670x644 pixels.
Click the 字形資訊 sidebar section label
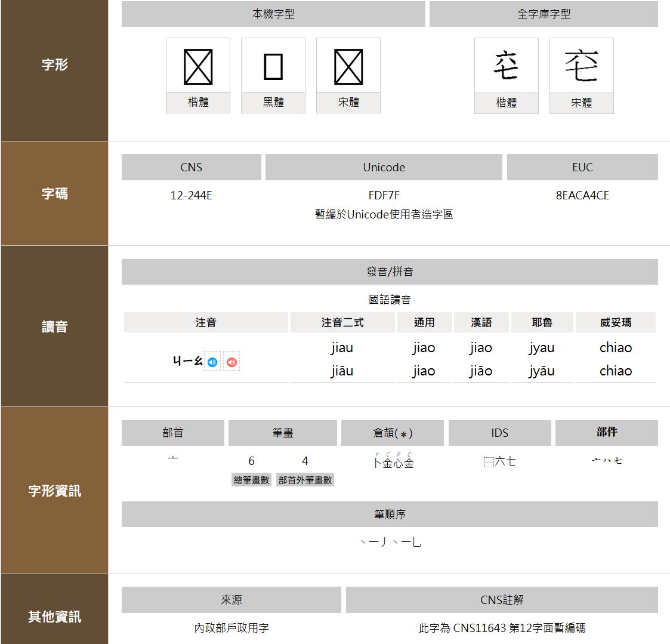(55, 491)
